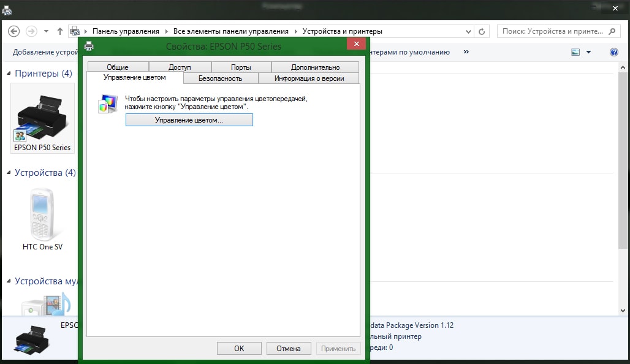
Task: Collapse the Устройства (4) group
Action: [x=9, y=172]
